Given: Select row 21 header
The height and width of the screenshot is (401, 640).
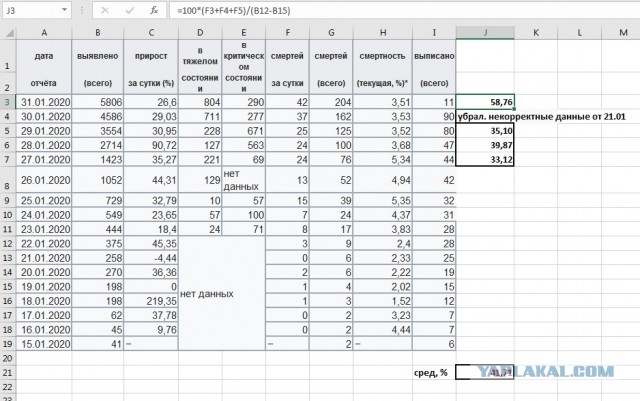Looking at the screenshot, I should (8, 372).
